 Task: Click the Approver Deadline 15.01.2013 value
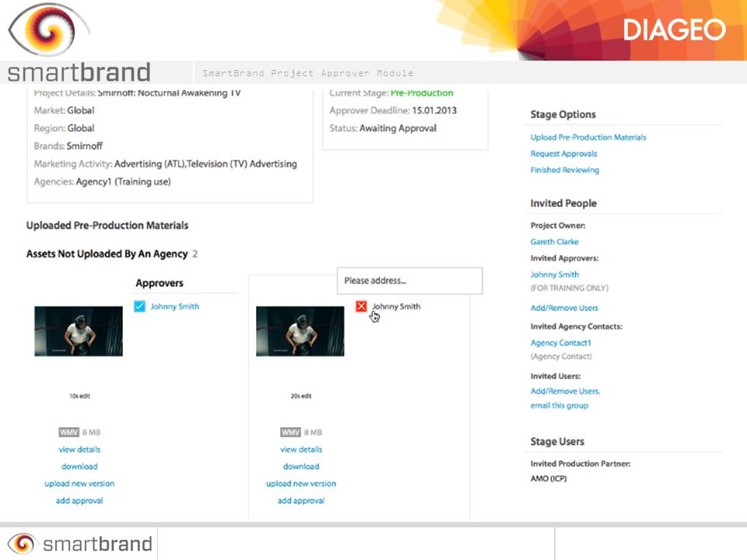coord(434,110)
